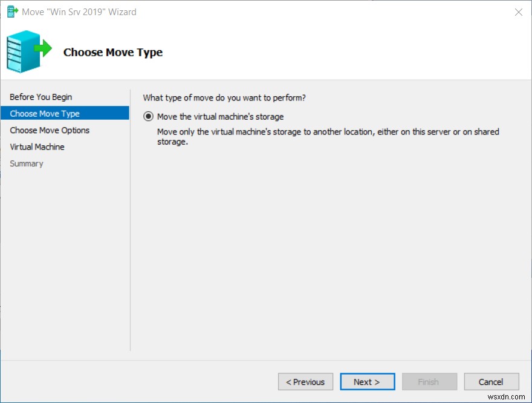Viewport: 532px width, 403px height.
Task: Click the 'Move Win Srv 2019 Wizard' title text
Action: (x=79, y=11)
